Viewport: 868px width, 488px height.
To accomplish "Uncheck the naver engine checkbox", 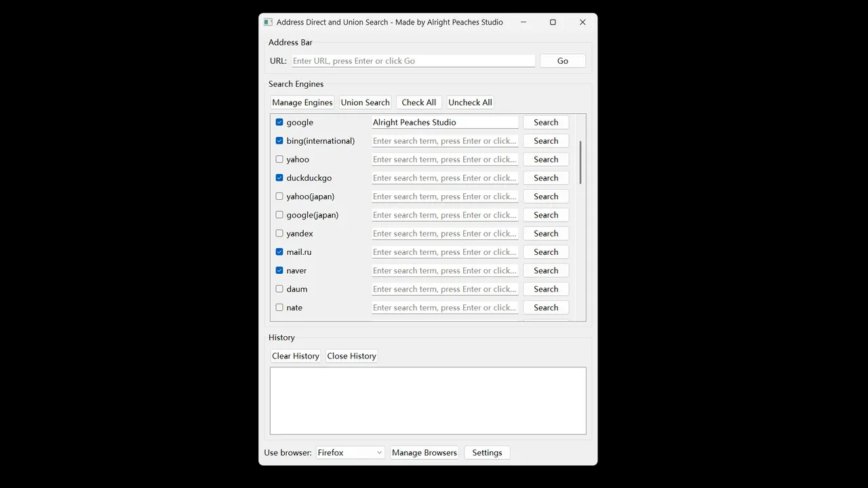I will pyautogui.click(x=279, y=270).
